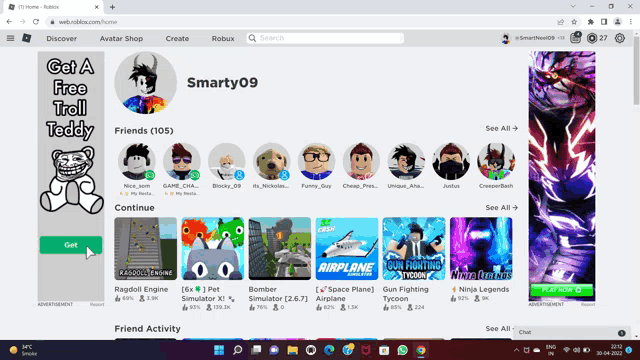640x360 pixels.
Task: Open friend Blocky_09 avatar
Action: (227, 161)
